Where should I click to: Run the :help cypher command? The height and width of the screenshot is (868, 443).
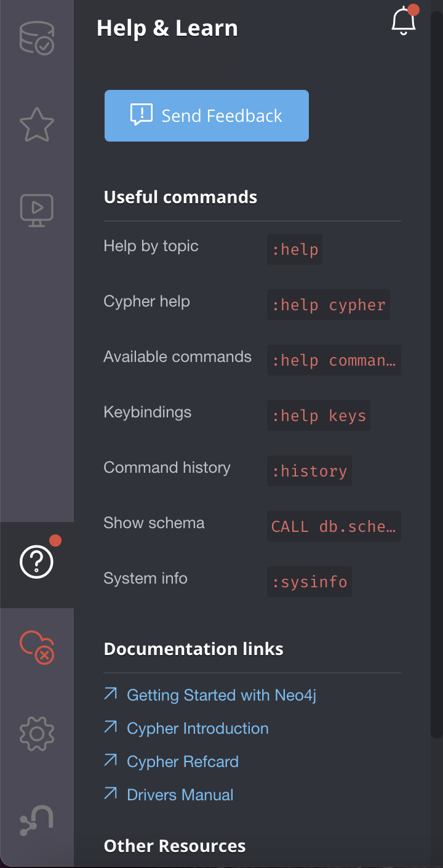(329, 305)
